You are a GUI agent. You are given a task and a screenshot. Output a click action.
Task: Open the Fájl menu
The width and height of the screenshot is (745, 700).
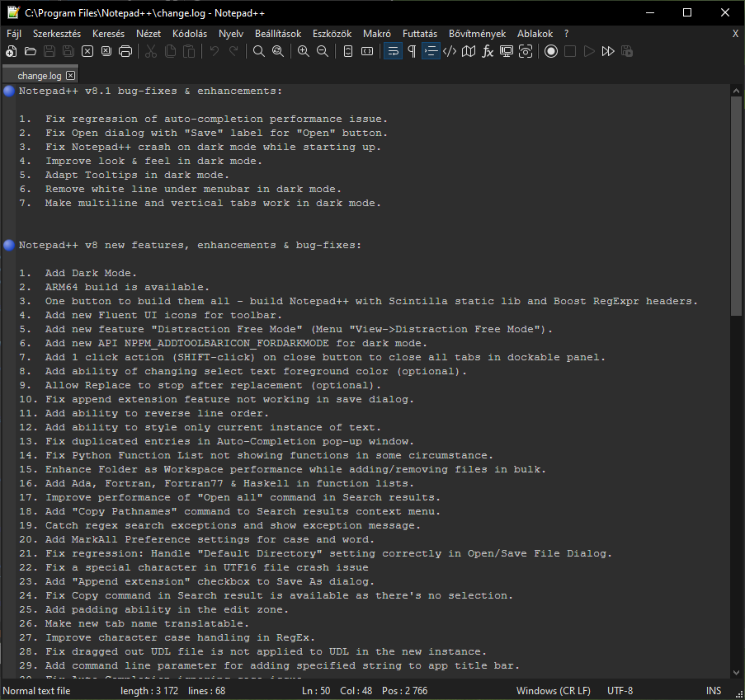pyautogui.click(x=14, y=34)
